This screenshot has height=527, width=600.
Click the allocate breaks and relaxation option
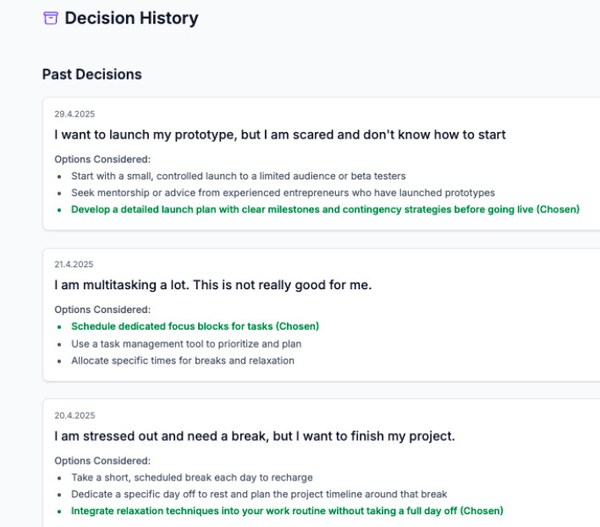point(183,360)
